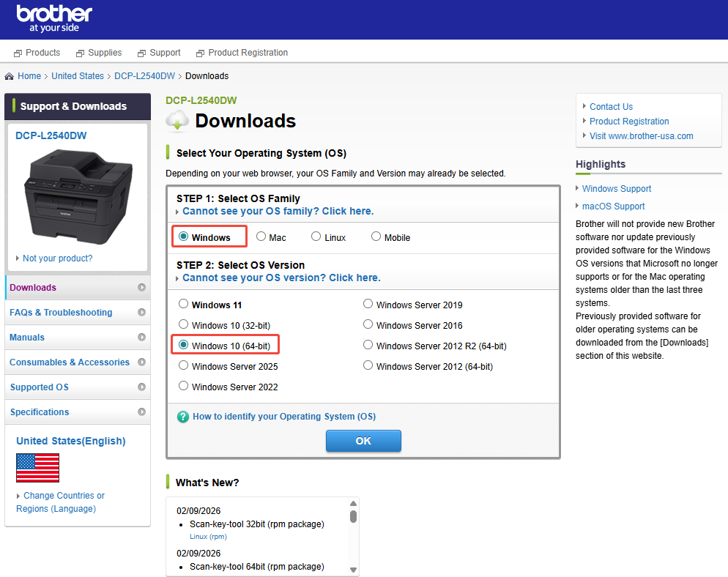Image resolution: width=728 pixels, height=577 pixels.
Task: Select the Mac OS family option
Action: (261, 237)
